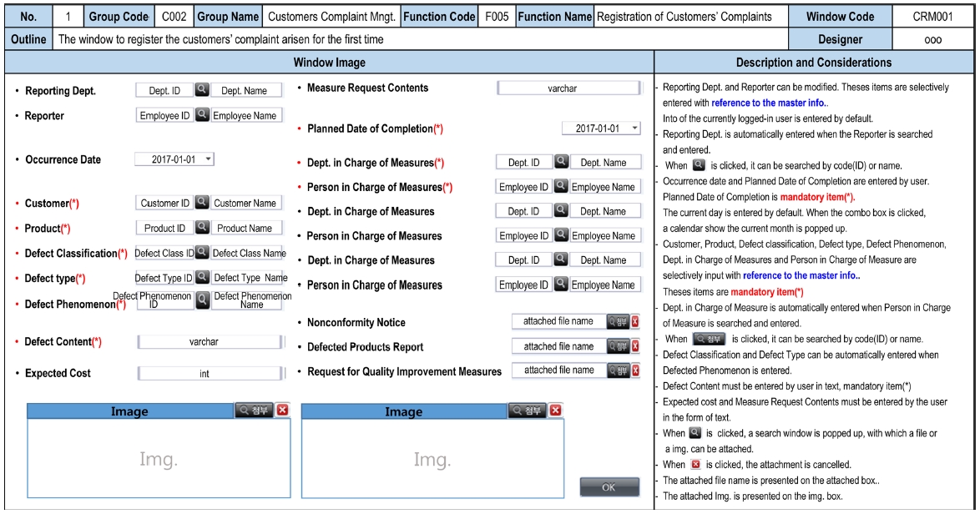Click Product ID search magnifier icon

point(202,228)
